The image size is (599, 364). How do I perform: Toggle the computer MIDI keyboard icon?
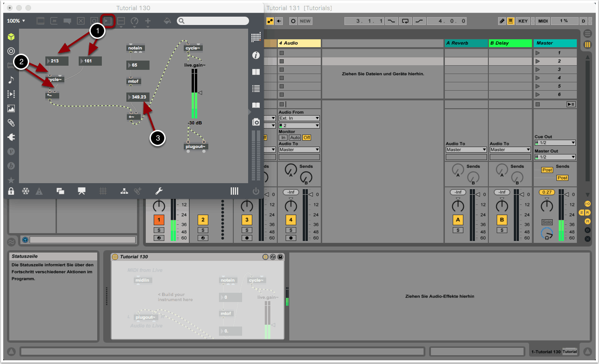[511, 21]
